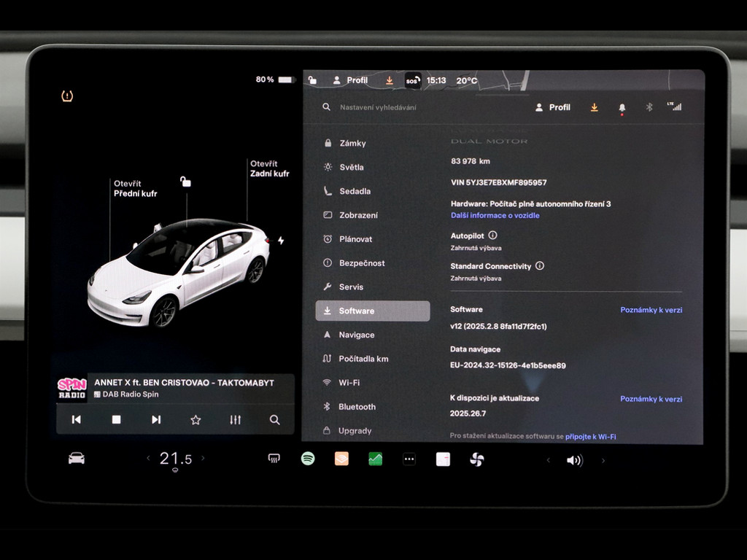Image resolution: width=747 pixels, height=560 pixels.
Task: Focus the Nastavení vyhledávání search field
Action: coord(379,107)
